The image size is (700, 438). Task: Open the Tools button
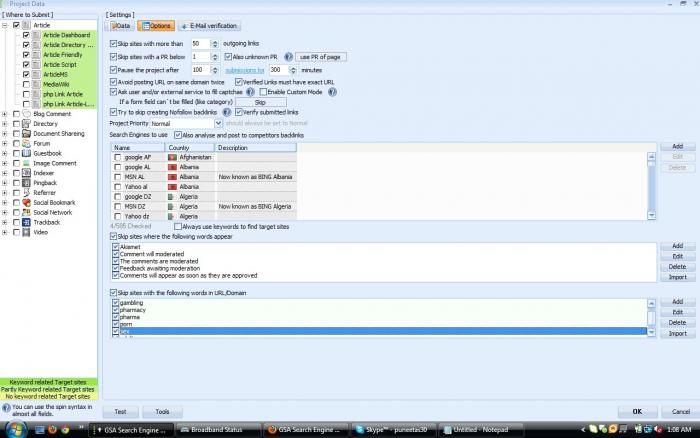[x=162, y=412]
